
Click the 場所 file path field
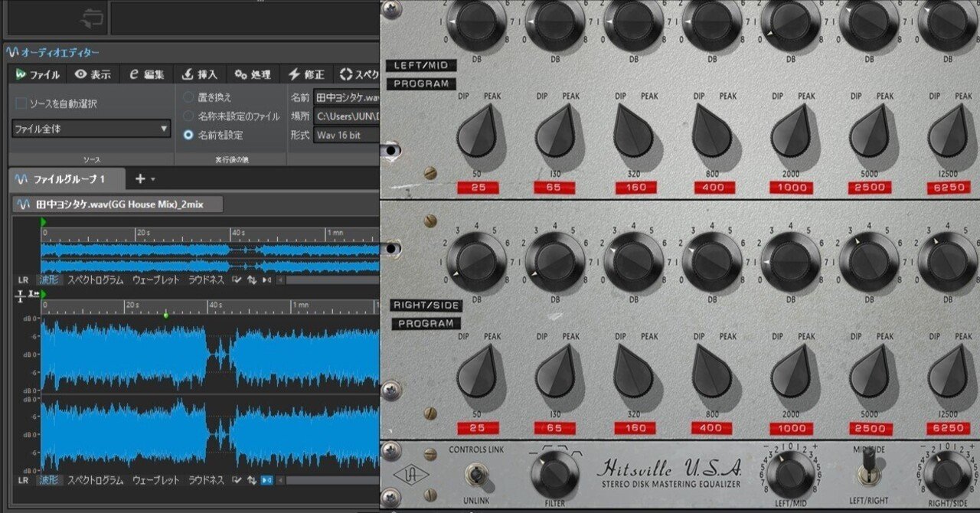click(x=347, y=116)
